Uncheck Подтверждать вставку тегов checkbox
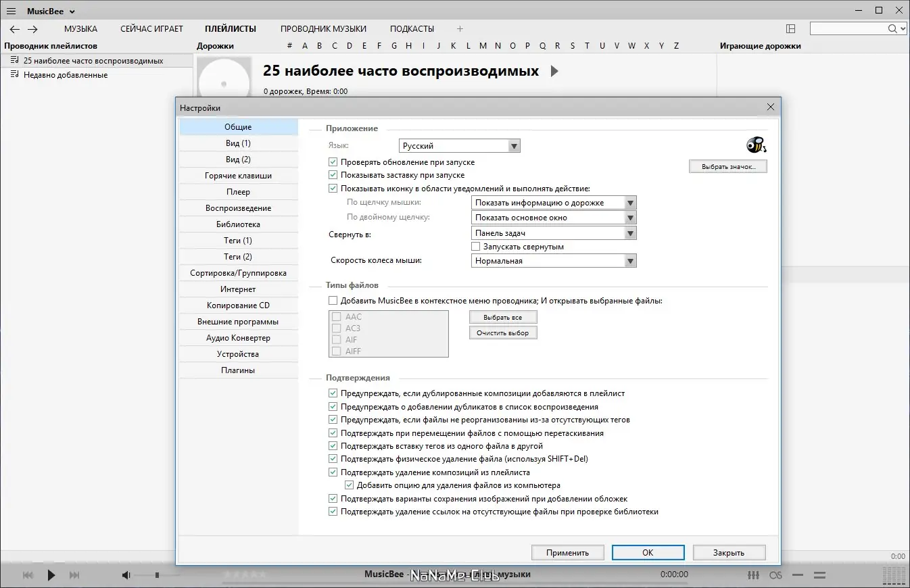This screenshot has height=588, width=910. pos(333,446)
